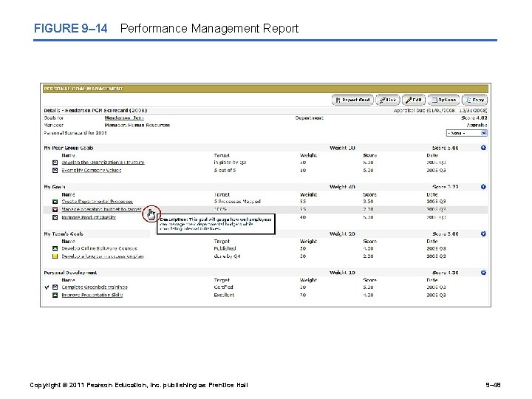Click green icon beside Improve Presentation Skills
This screenshot has height=399, width=532.
(55, 295)
